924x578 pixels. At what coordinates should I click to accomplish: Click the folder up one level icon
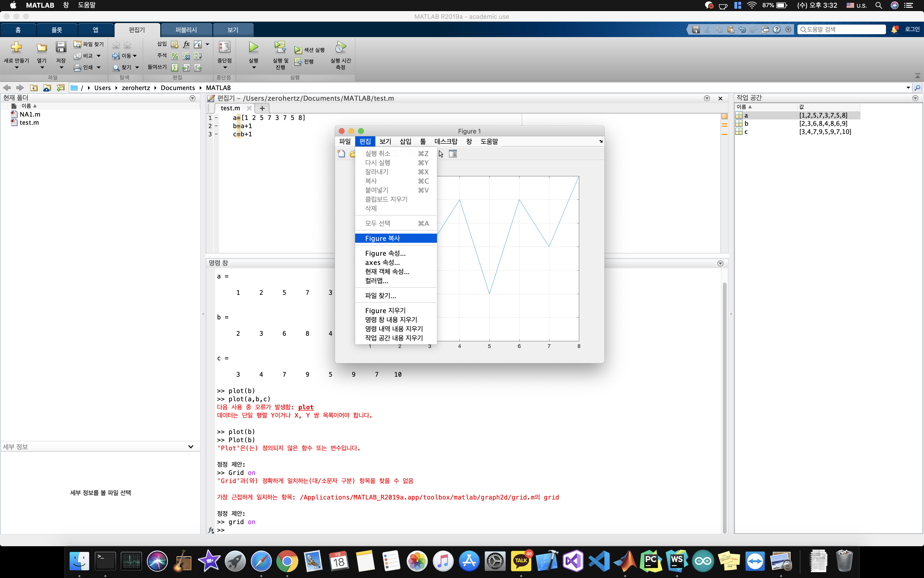pos(34,88)
